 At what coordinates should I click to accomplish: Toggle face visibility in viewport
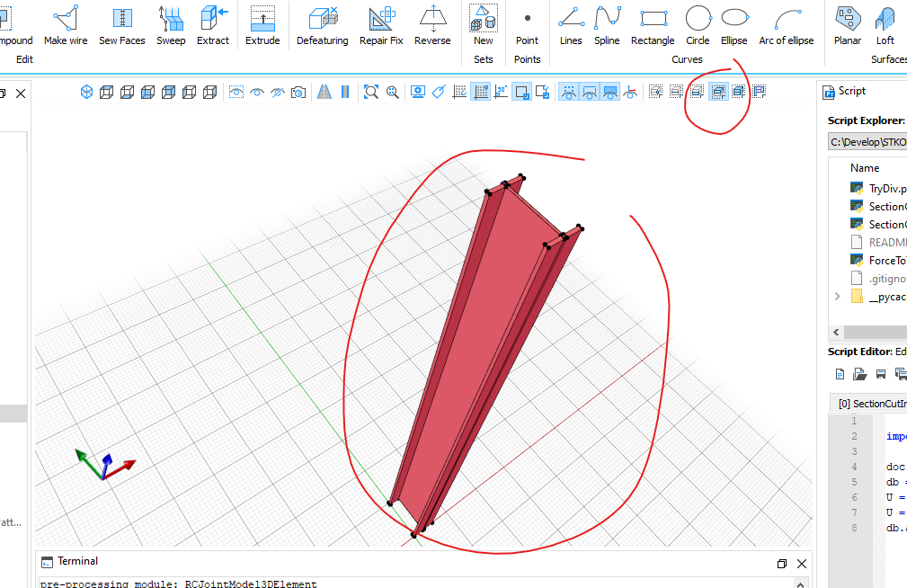coord(609,92)
